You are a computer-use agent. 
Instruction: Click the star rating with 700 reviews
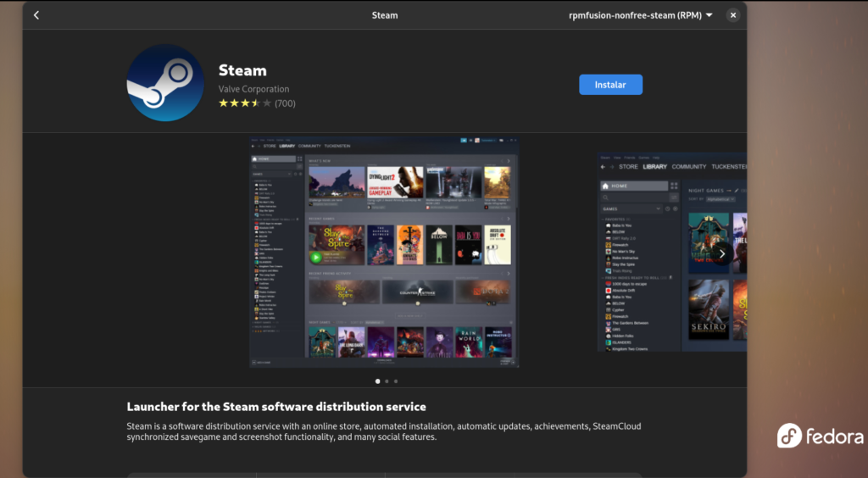pyautogui.click(x=257, y=103)
